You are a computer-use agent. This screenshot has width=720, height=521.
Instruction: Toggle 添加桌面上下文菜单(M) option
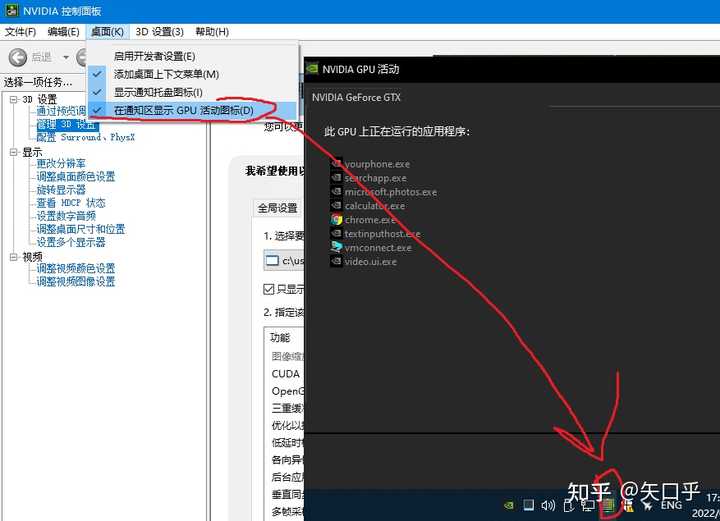192,74
